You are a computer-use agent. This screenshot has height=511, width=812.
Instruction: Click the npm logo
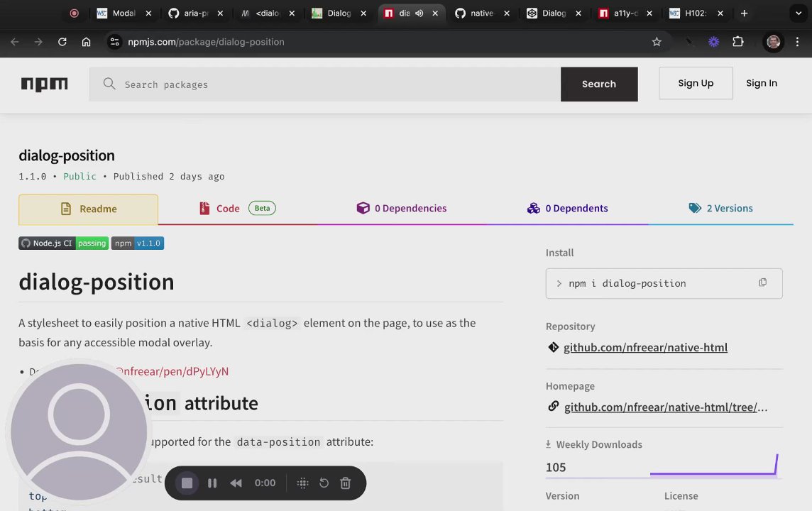pyautogui.click(x=44, y=84)
